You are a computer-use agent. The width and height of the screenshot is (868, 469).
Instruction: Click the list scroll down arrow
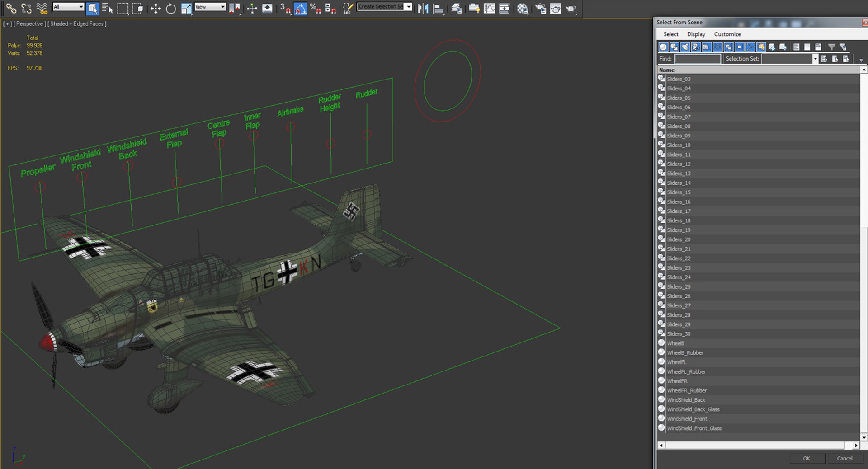click(x=864, y=437)
